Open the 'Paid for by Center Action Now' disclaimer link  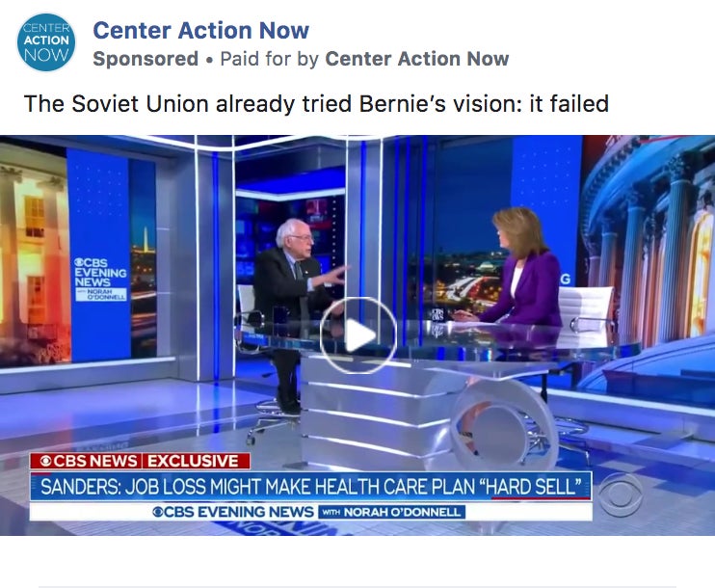click(364, 59)
